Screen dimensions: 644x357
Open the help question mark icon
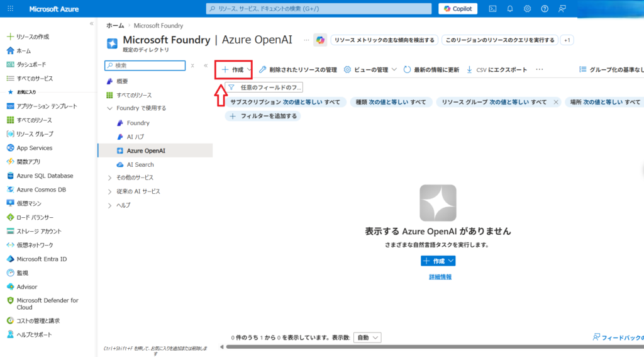[545, 9]
